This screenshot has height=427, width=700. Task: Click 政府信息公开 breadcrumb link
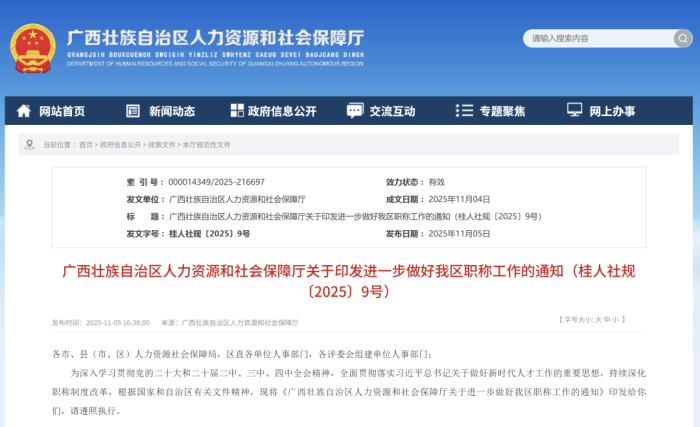coord(120,145)
